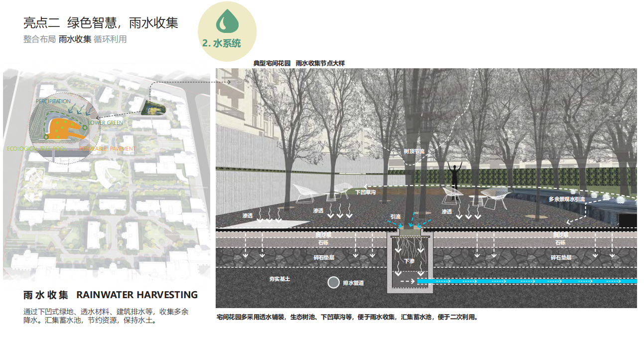The height and width of the screenshot is (342, 644).
Task: Click the 夯实基土 label
Action: tap(279, 279)
